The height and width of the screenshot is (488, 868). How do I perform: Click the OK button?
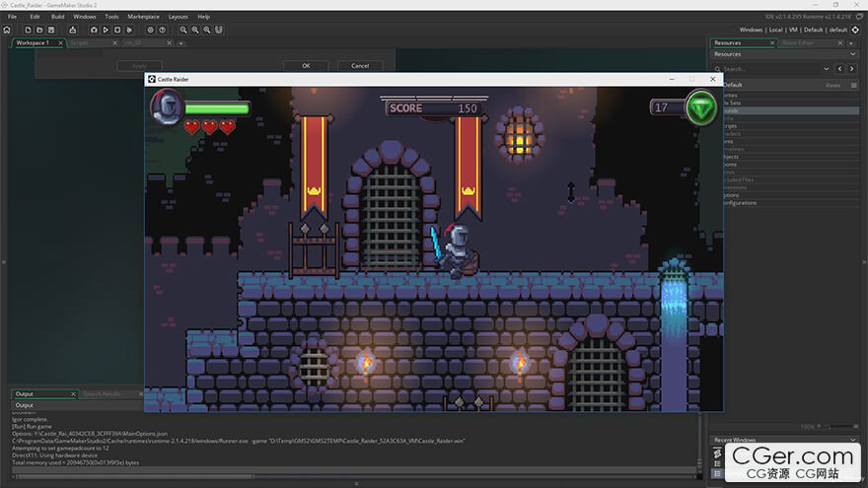click(306, 66)
